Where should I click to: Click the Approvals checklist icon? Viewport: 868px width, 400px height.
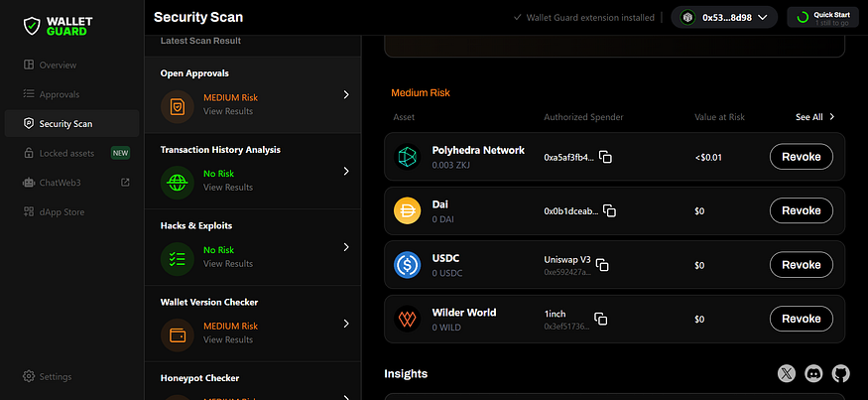(29, 94)
